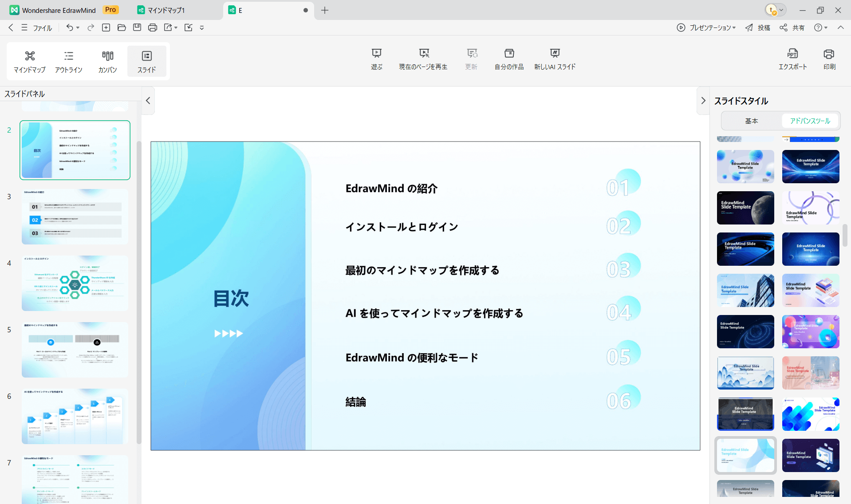This screenshot has width=851, height=504.
Task: Switch to Kanban (カンバン) view
Action: pos(107,61)
